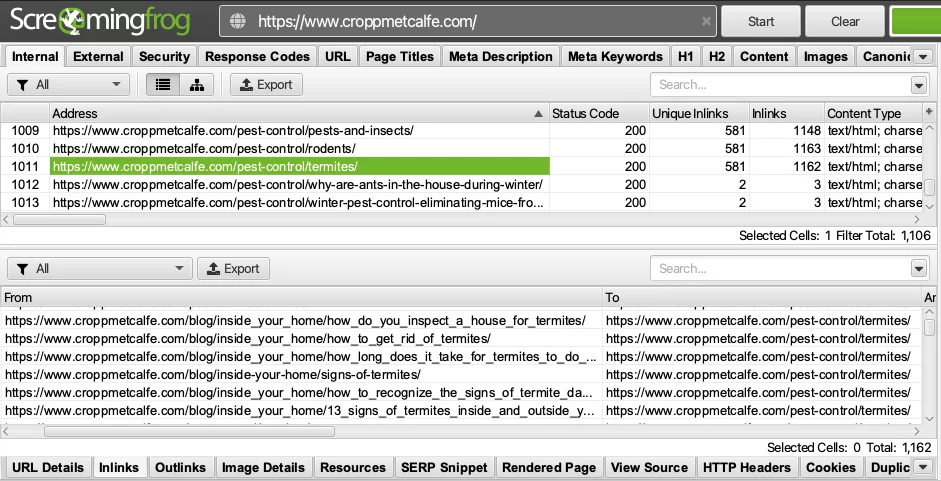The height and width of the screenshot is (481, 941).
Task: Open the H2 tab
Action: tap(717, 56)
